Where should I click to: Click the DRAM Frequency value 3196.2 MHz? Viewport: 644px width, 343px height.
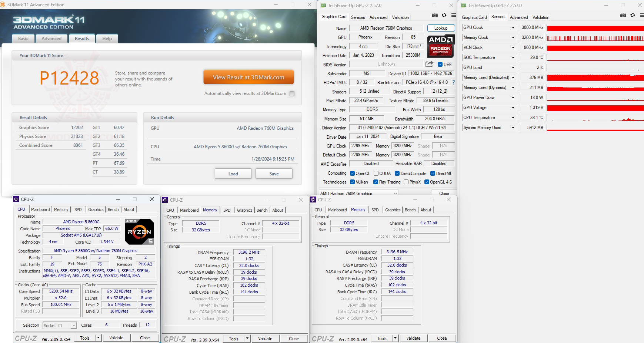coord(249,252)
